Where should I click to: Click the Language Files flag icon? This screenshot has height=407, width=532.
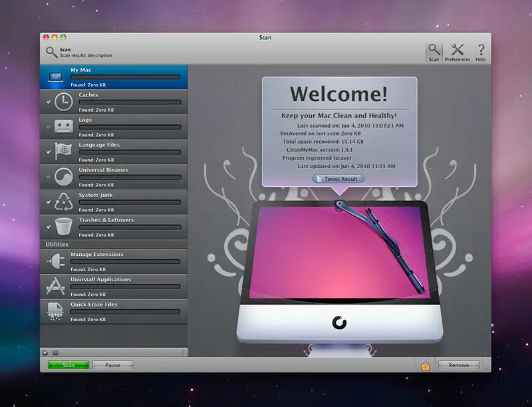[x=63, y=152]
